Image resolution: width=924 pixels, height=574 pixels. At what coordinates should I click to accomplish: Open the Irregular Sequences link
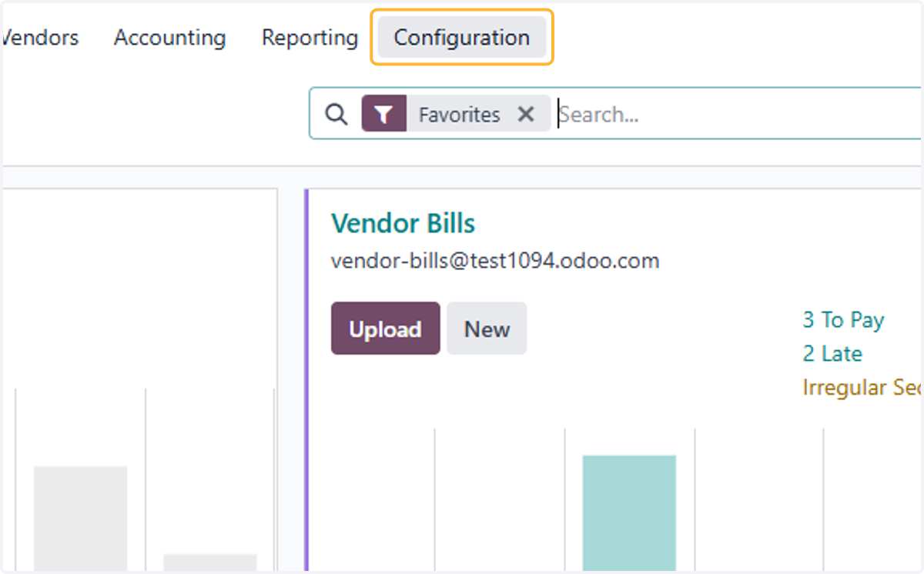862,387
